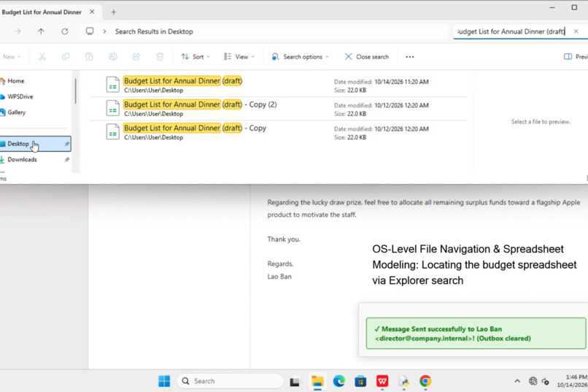Expand the Search options dropdown

tap(300, 57)
